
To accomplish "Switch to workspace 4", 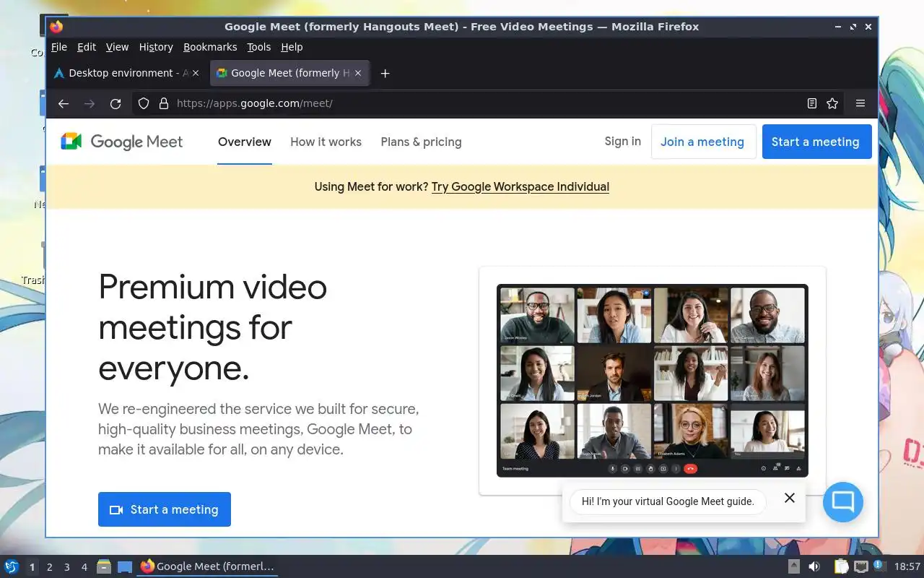I will [84, 567].
